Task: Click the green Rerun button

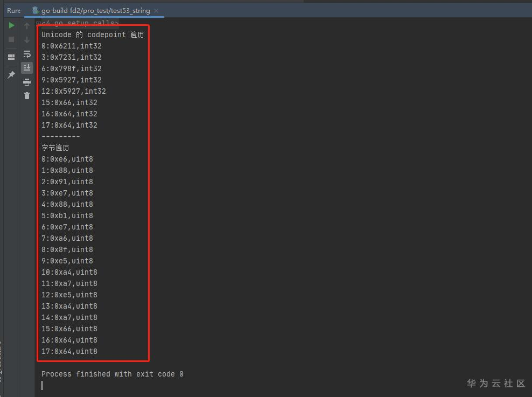Action: (x=11, y=25)
